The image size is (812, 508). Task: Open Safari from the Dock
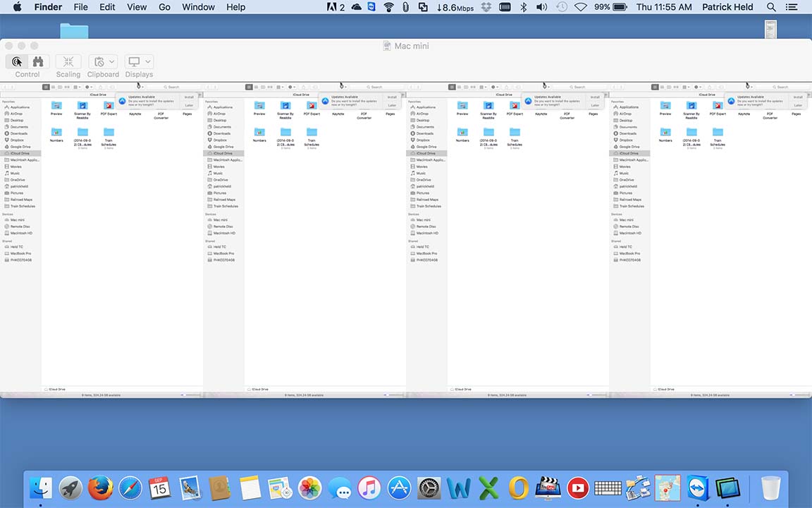130,488
